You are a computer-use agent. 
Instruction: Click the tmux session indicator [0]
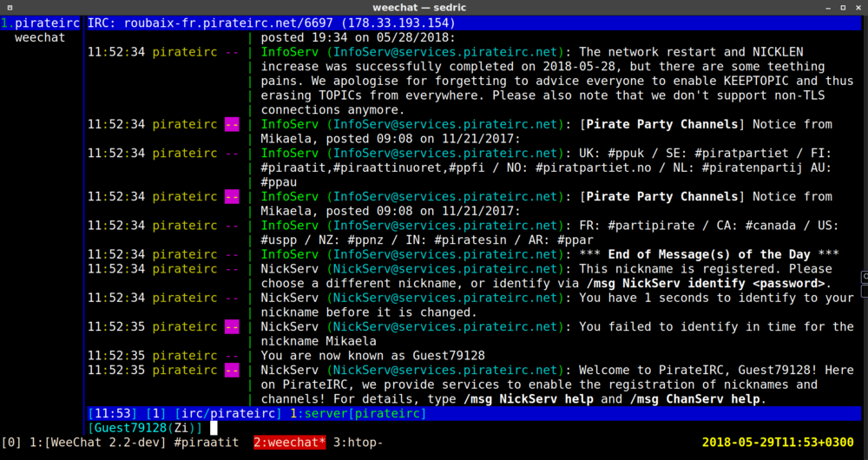tap(11, 443)
